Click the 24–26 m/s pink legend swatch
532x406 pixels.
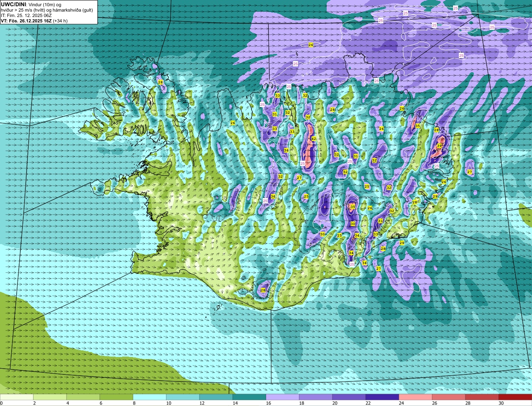[x=416, y=397]
